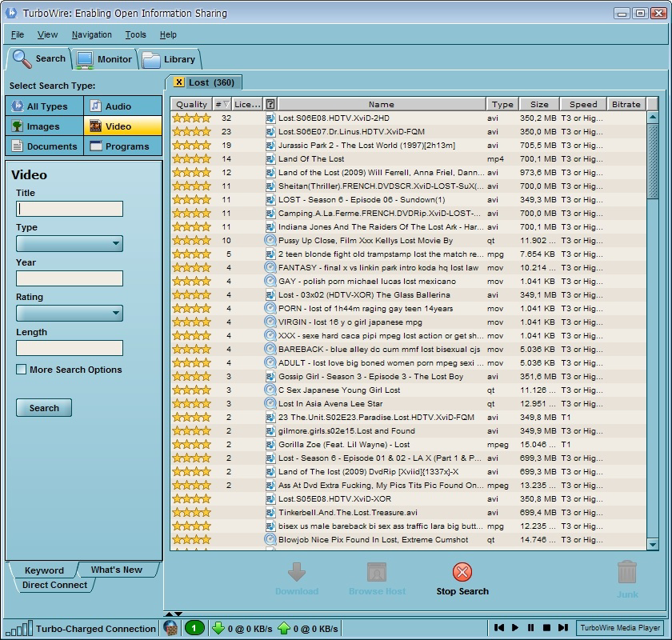Select the Audio search type

(123, 106)
